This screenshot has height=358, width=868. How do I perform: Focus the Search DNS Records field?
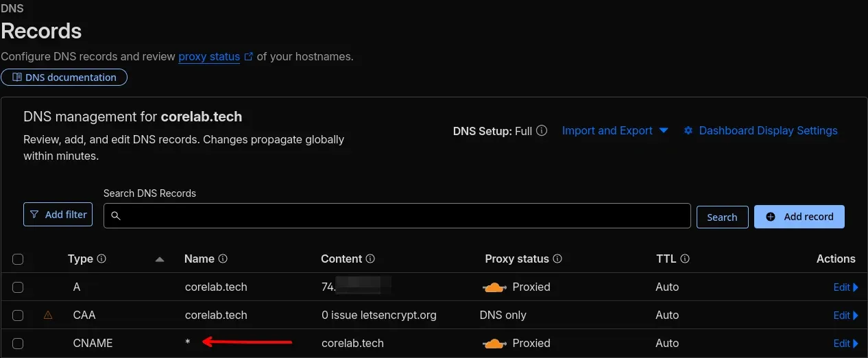397,215
